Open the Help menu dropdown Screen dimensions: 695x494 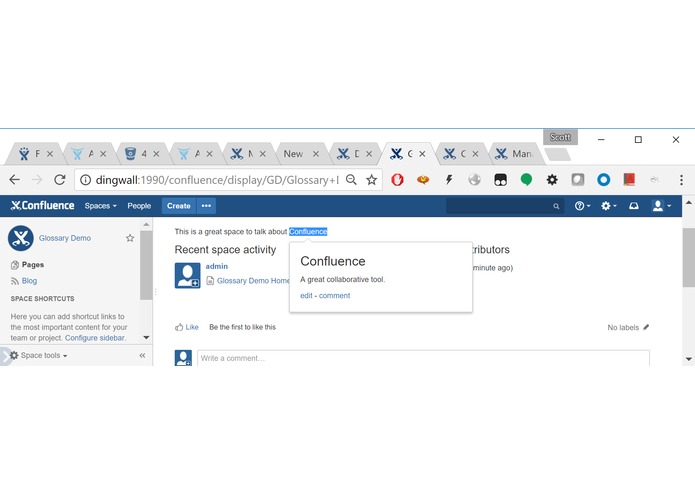tap(582, 206)
